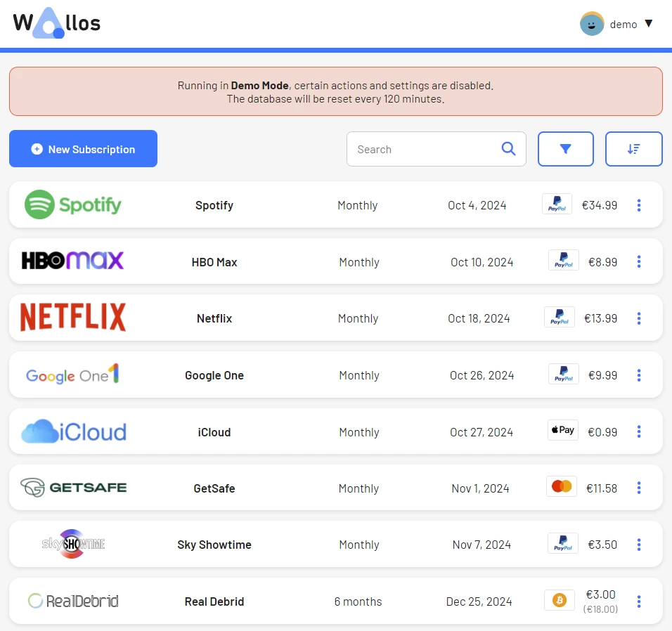Select the Sky Showtime subscription name
Screen dimensions: 672x631
tap(214, 545)
